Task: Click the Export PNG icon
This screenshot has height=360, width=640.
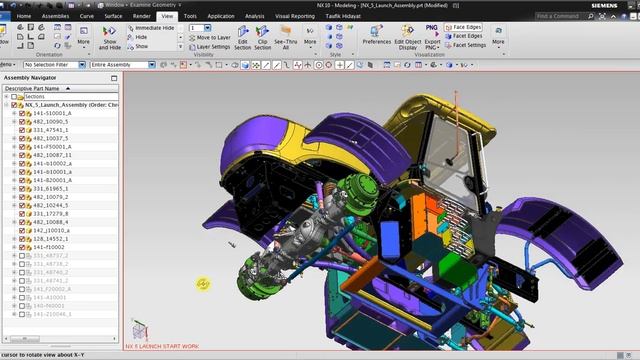Action: tap(432, 38)
